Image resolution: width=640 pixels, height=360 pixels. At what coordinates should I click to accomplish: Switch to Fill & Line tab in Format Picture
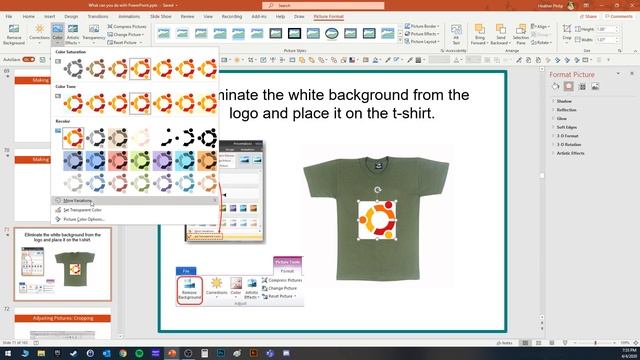[555, 86]
